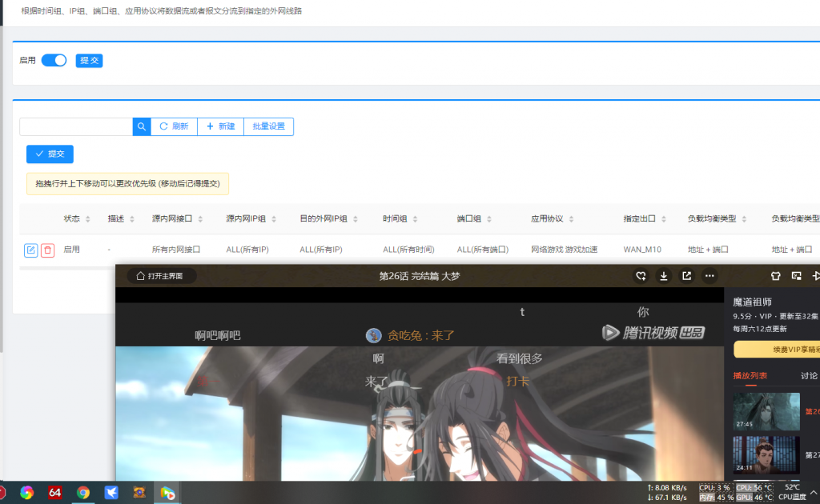
Task: Click the 续费VIP renewal button
Action: click(777, 350)
